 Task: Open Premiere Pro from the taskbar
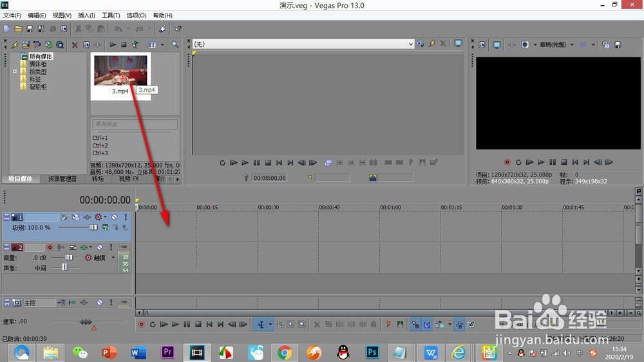(x=167, y=352)
